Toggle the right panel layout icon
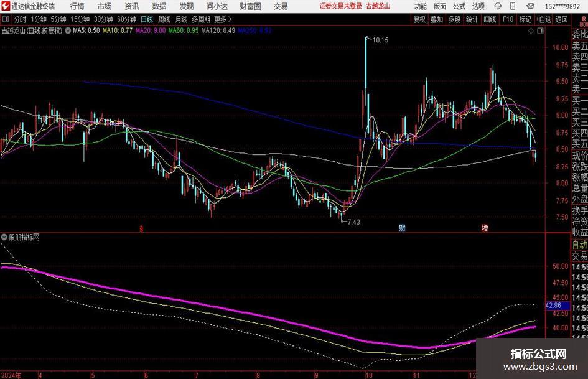Image resolution: width=588 pixels, height=379 pixels. tap(540, 31)
